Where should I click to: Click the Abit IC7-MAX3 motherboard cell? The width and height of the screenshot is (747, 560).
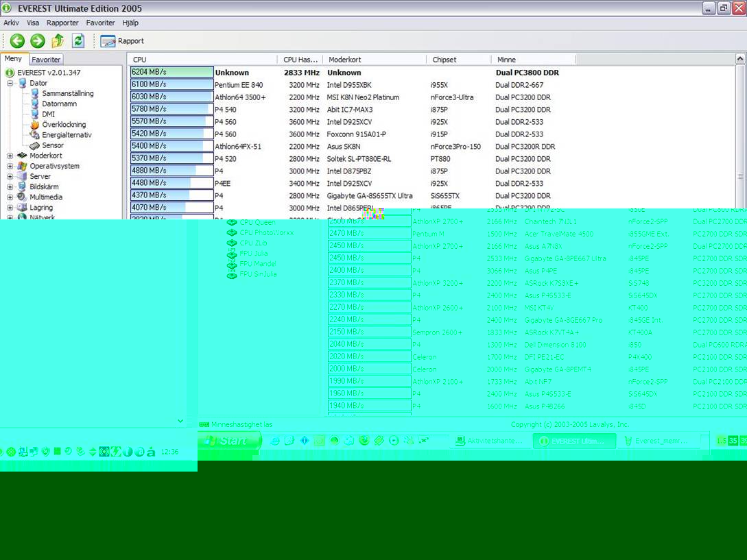350,110
